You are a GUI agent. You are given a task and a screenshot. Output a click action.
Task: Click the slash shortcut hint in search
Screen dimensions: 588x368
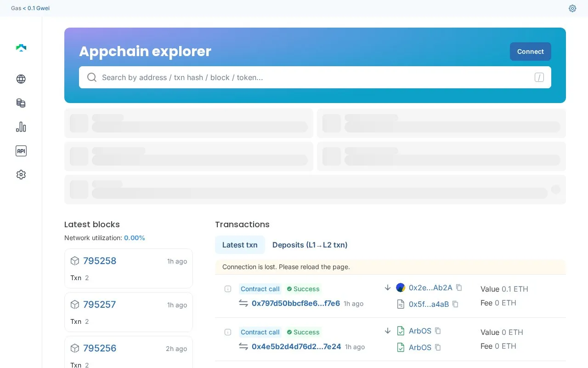[539, 77]
